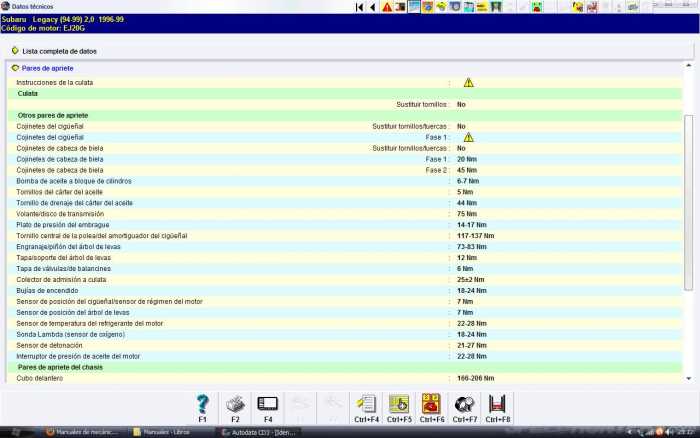
Task: Click the Ctrl+F5 toolbar icon
Action: point(398,404)
